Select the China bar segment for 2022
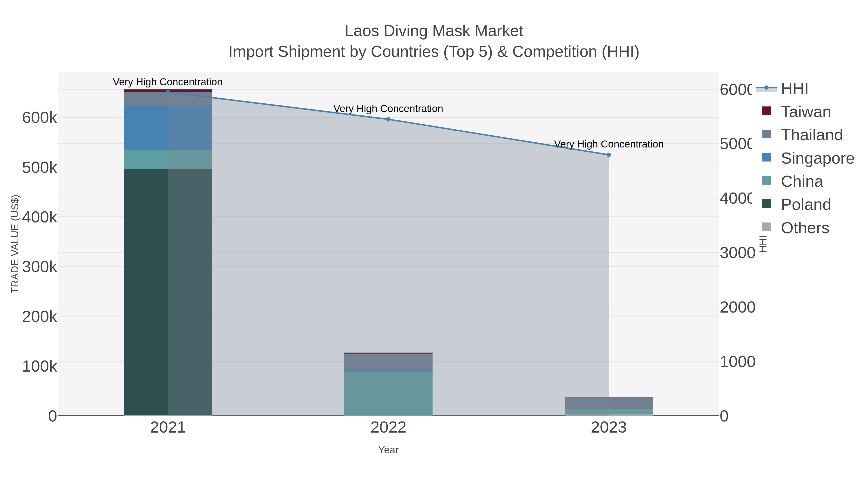 pyautogui.click(x=388, y=393)
